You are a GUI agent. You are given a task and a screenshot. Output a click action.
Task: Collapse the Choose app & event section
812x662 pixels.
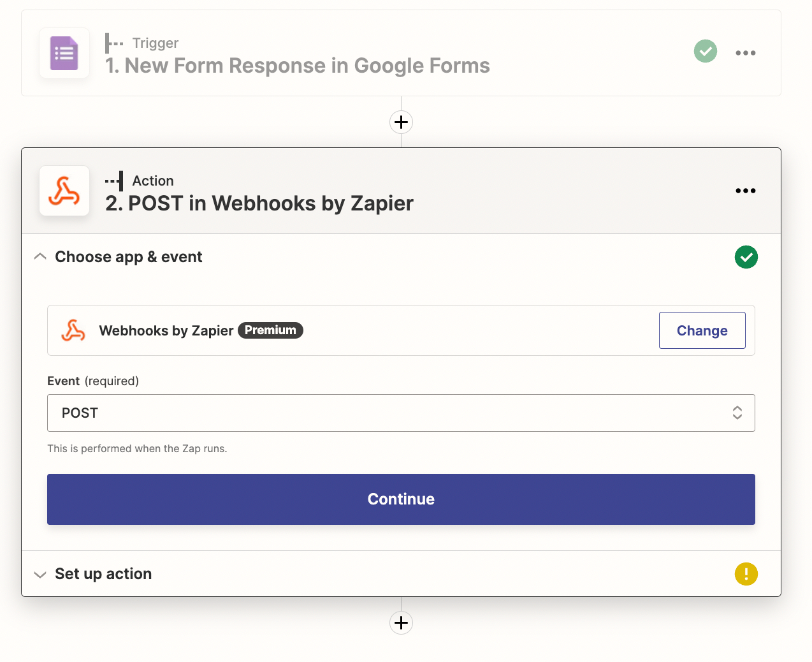click(40, 256)
